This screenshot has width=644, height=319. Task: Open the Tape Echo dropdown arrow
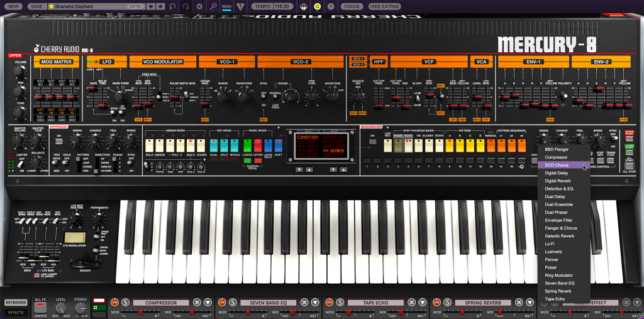[423, 302]
